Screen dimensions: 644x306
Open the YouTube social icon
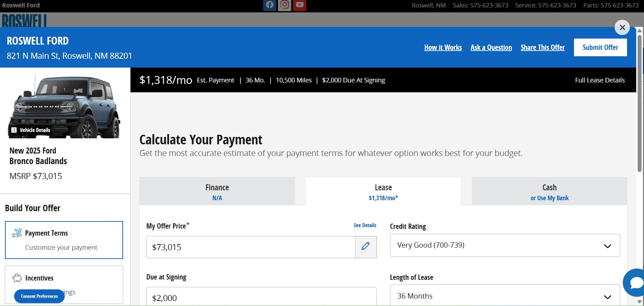(x=300, y=5)
